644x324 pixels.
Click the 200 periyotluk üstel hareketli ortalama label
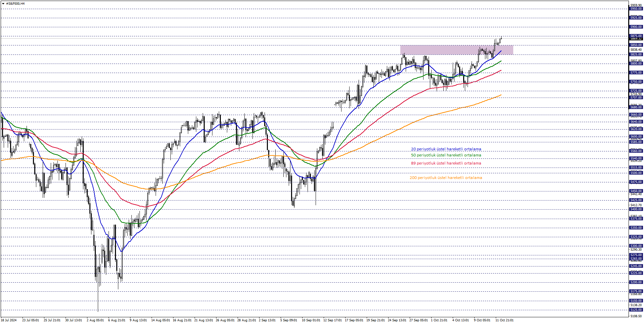coord(446,178)
